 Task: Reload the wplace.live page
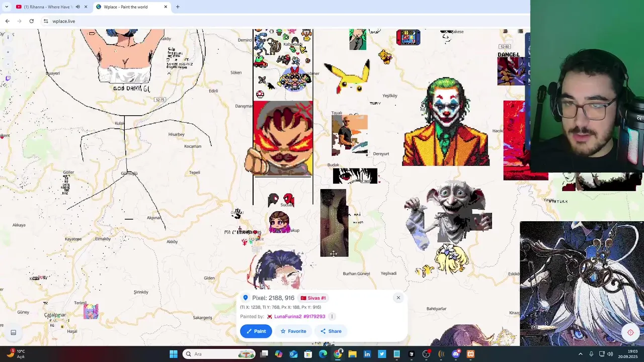pos(31,21)
